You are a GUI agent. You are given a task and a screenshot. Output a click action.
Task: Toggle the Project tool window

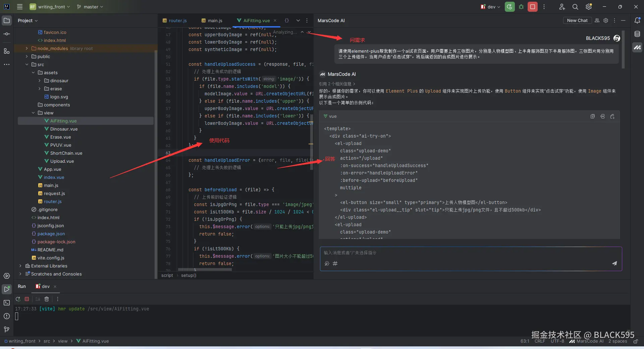(7, 20)
